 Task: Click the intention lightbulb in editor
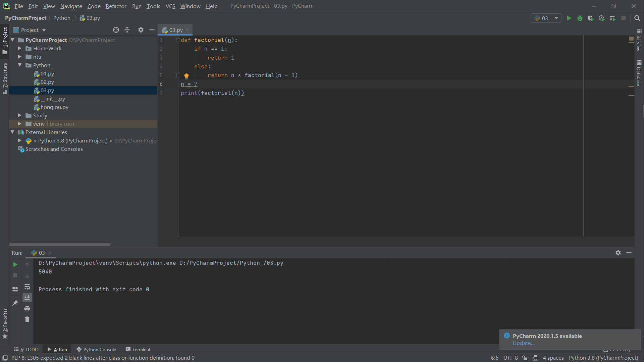[x=186, y=76]
